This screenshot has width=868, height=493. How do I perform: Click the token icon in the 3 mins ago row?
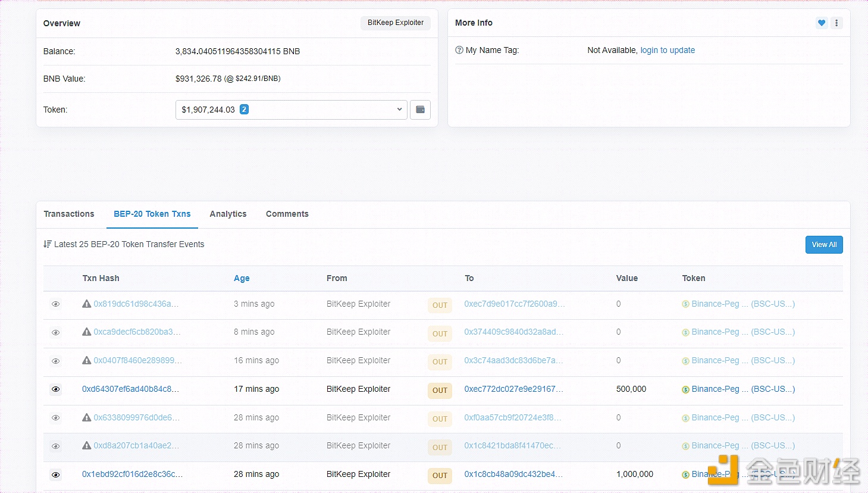click(685, 304)
